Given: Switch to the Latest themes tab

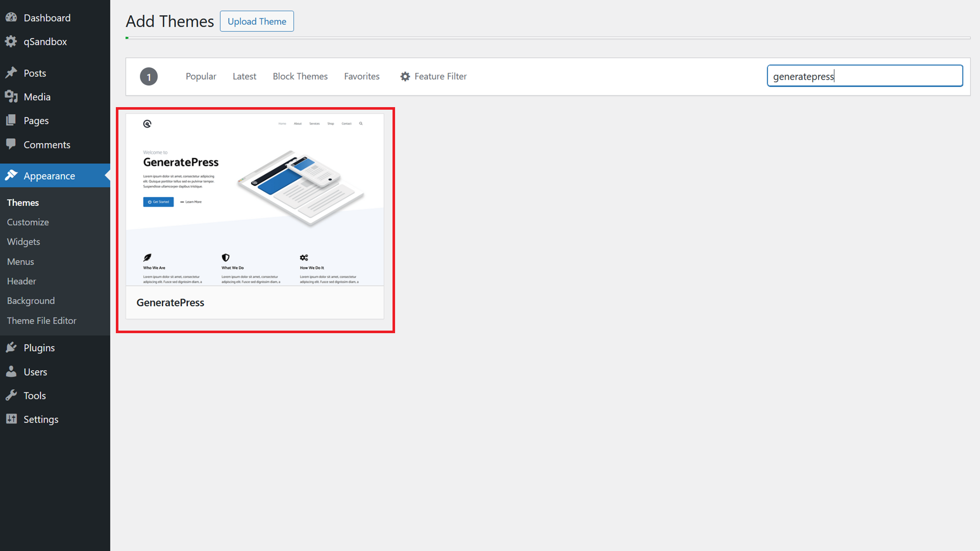Looking at the screenshot, I should (244, 77).
